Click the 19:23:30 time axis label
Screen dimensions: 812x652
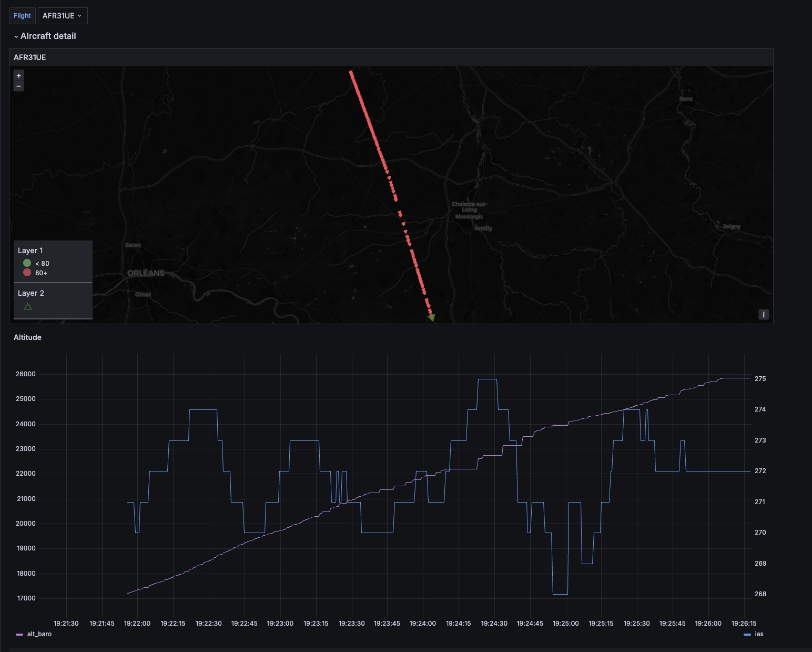coord(352,624)
